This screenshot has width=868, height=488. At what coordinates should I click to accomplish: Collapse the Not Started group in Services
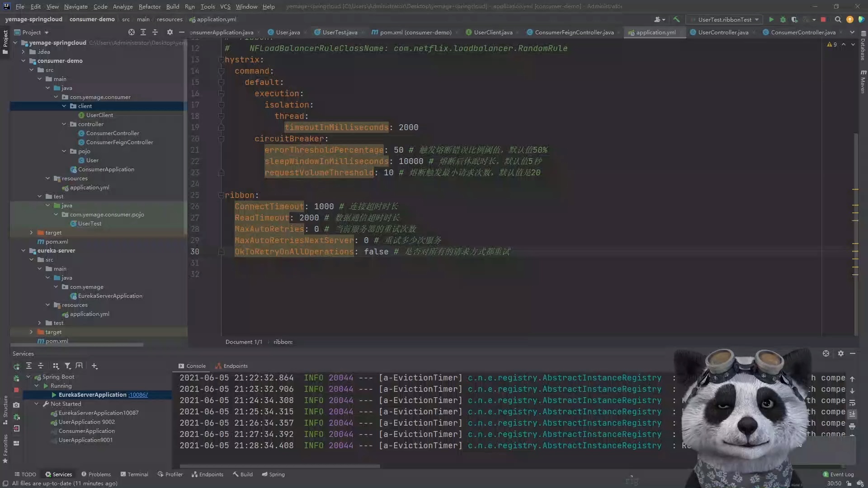point(37,404)
